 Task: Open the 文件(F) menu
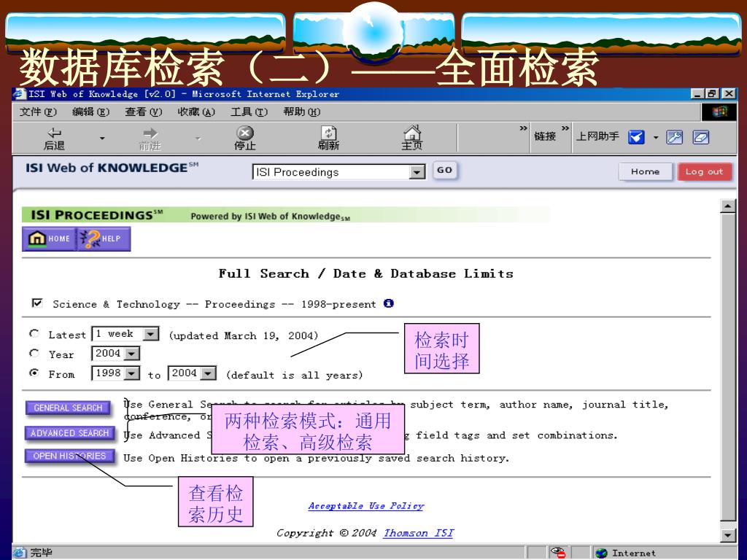[x=38, y=112]
